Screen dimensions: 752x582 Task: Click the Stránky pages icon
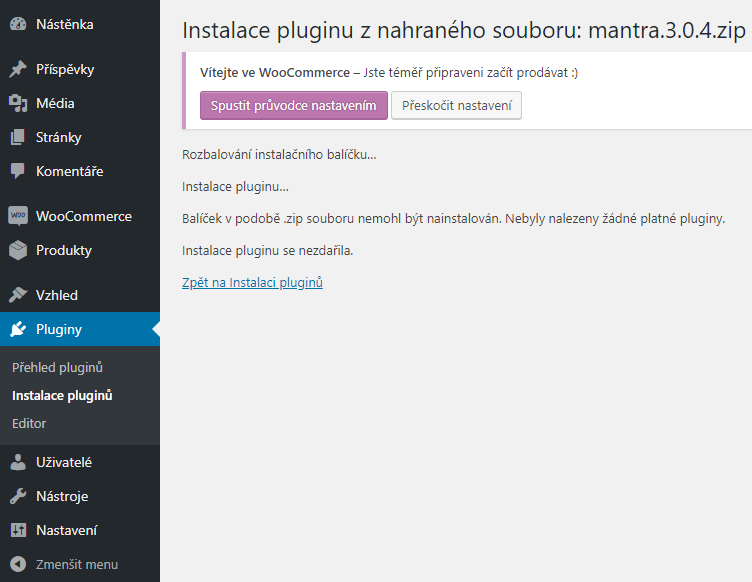pyautogui.click(x=18, y=138)
